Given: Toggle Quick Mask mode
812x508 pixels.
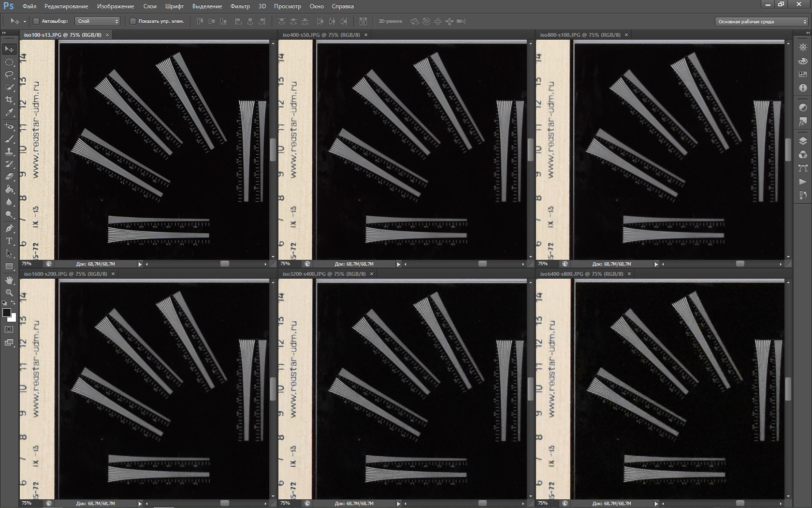Looking at the screenshot, I should (9, 329).
